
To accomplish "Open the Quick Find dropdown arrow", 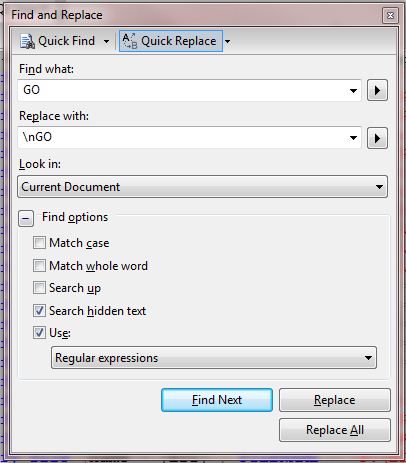I will 106,42.
